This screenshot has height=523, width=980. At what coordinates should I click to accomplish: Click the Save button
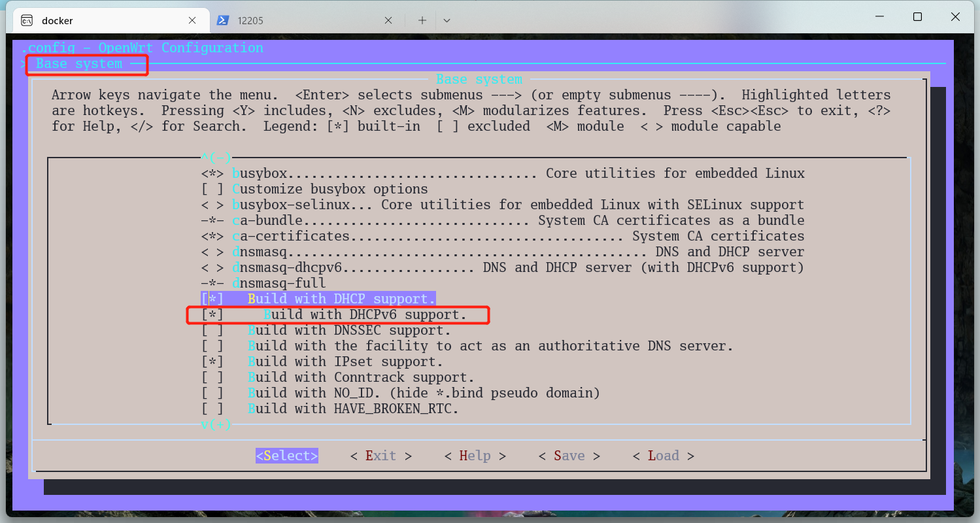click(569, 456)
